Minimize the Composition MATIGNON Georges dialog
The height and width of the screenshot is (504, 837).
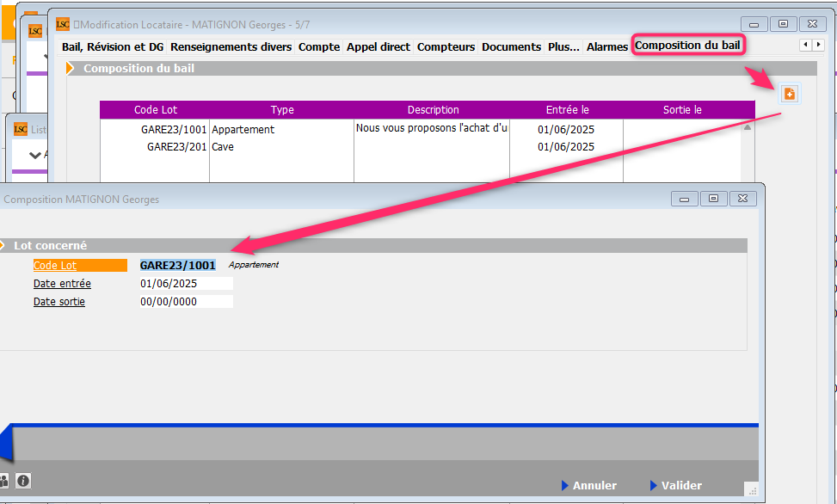(x=685, y=200)
